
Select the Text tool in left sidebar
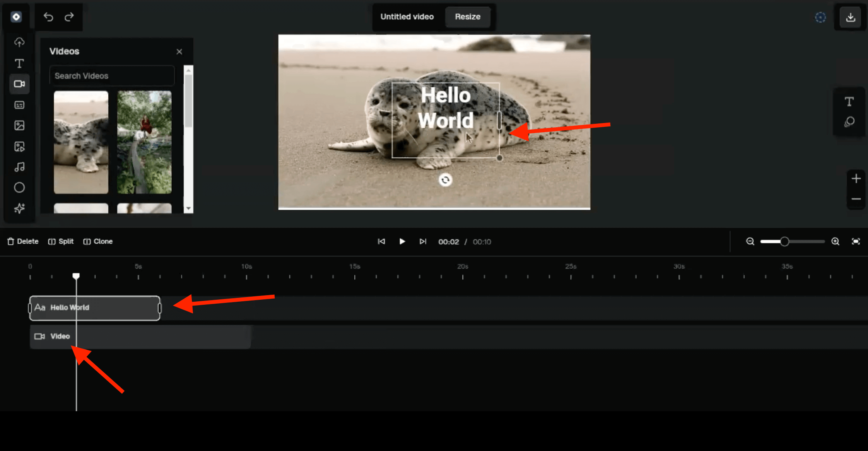(x=19, y=63)
